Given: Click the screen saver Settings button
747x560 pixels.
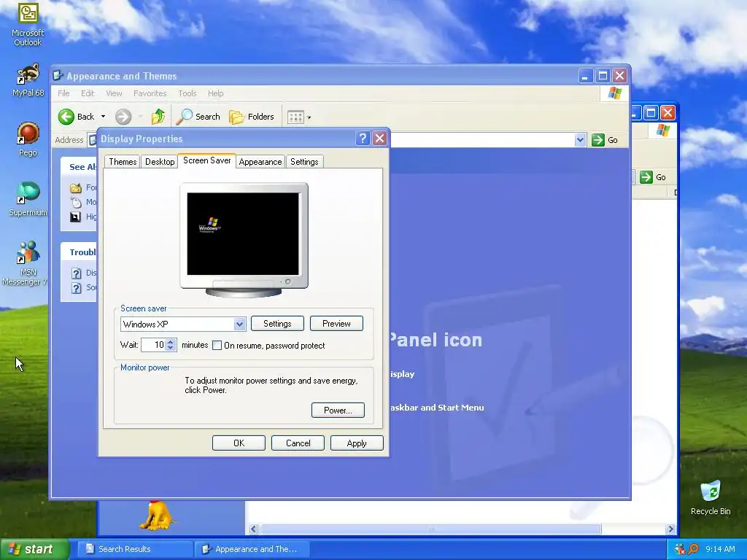Looking at the screenshot, I should [x=277, y=324].
